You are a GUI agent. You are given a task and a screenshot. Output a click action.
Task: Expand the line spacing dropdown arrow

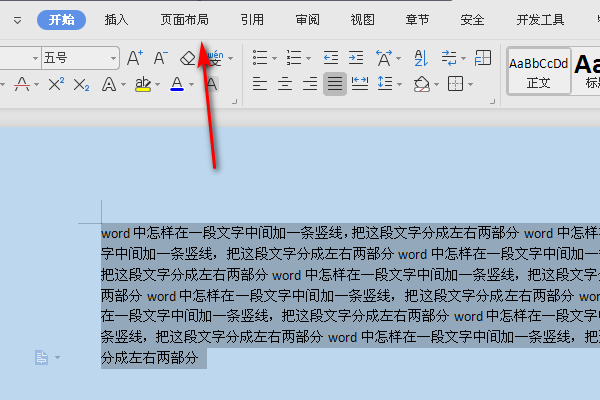click(399, 84)
